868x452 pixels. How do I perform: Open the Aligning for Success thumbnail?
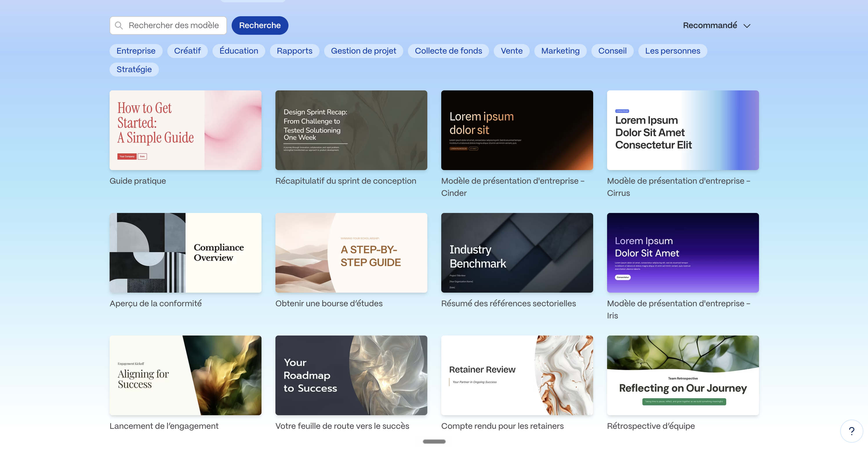pyautogui.click(x=185, y=375)
